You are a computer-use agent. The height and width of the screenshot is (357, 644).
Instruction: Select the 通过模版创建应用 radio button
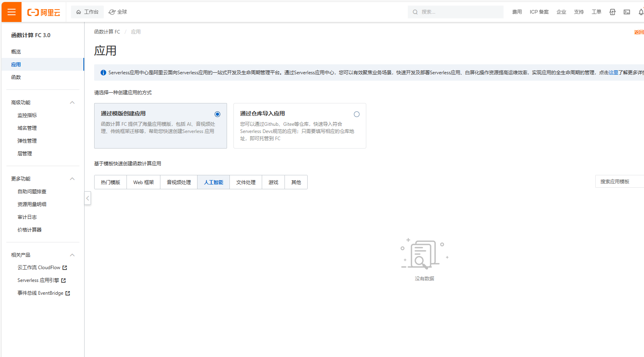click(x=217, y=114)
